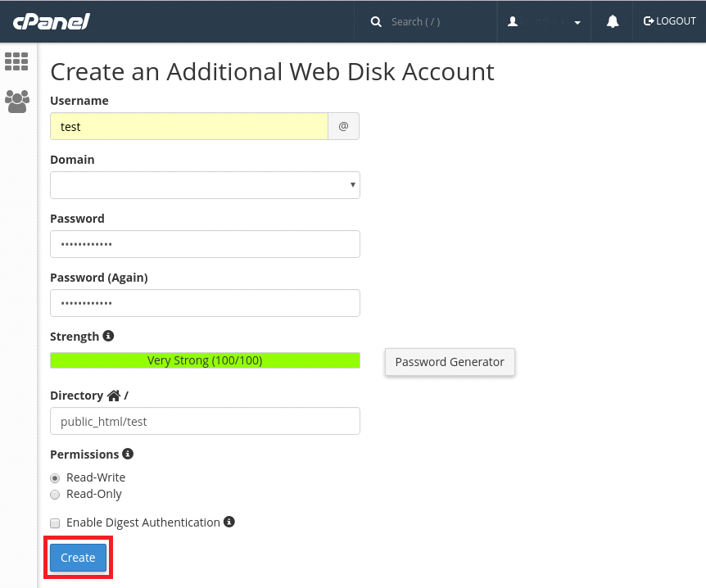This screenshot has width=706, height=588.
Task: Select the Read-Write permission
Action: tap(55, 478)
